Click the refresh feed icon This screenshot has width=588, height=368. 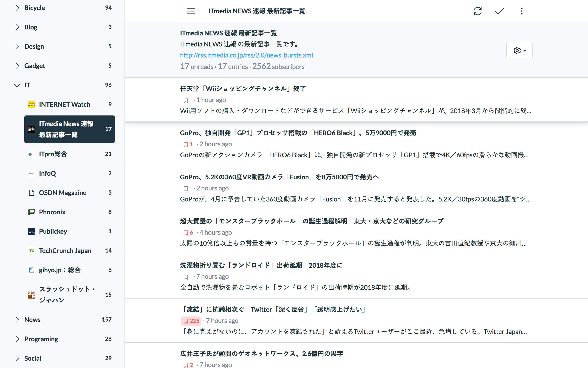[478, 11]
